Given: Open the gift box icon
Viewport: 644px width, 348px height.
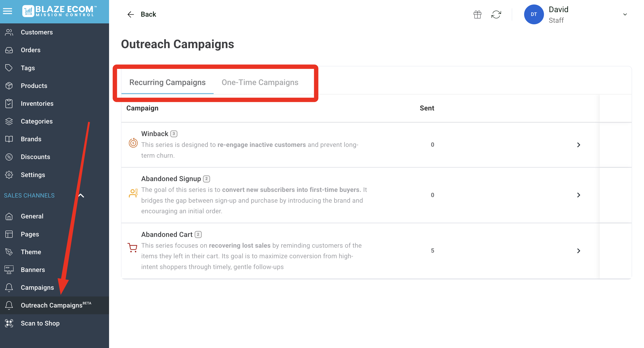Looking at the screenshot, I should pos(477,14).
